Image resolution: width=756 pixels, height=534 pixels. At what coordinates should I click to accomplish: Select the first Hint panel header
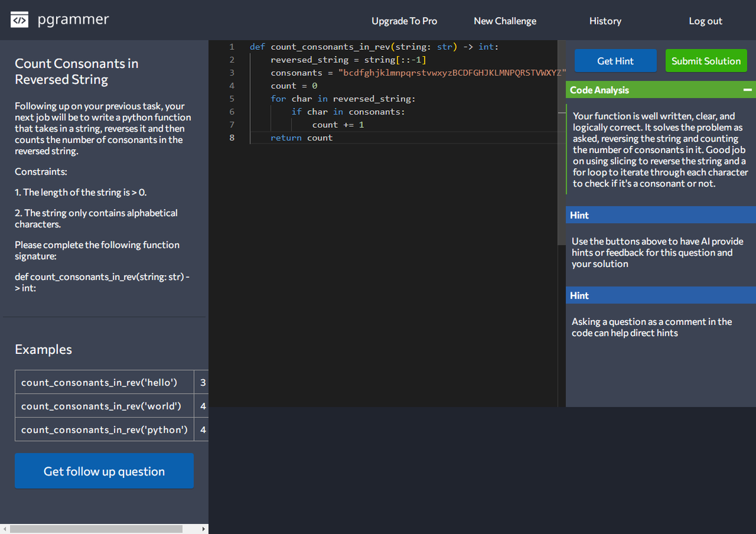(661, 215)
